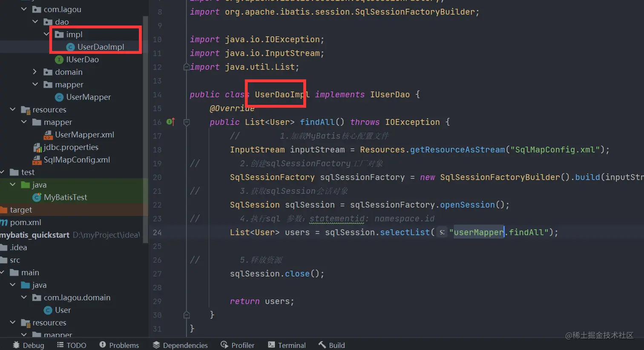Open the Build tool window

(x=332, y=345)
